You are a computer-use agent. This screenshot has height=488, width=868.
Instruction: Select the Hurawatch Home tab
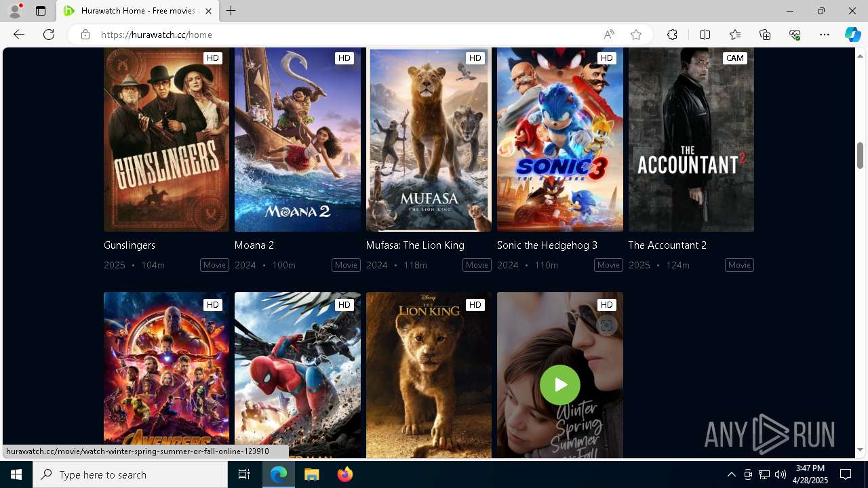pos(138,11)
